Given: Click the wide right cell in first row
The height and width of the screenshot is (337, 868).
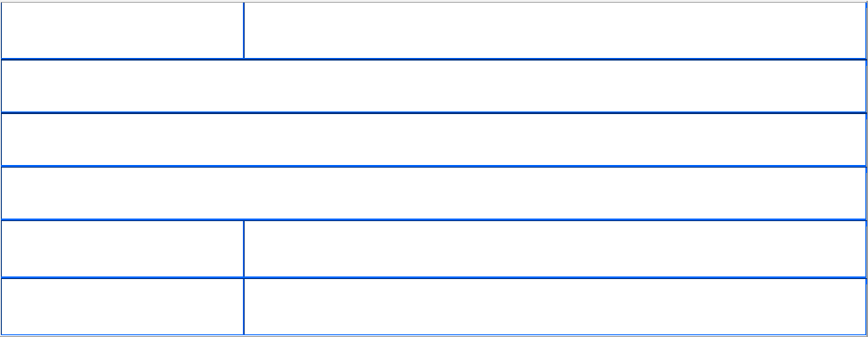Looking at the screenshot, I should click(x=555, y=30).
